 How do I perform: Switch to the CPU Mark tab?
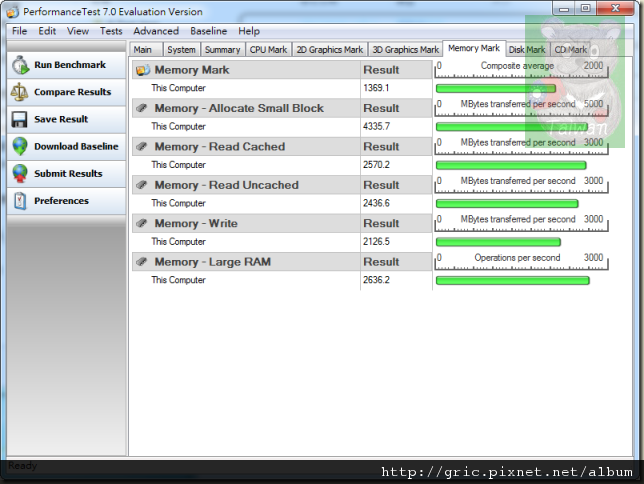pos(268,50)
